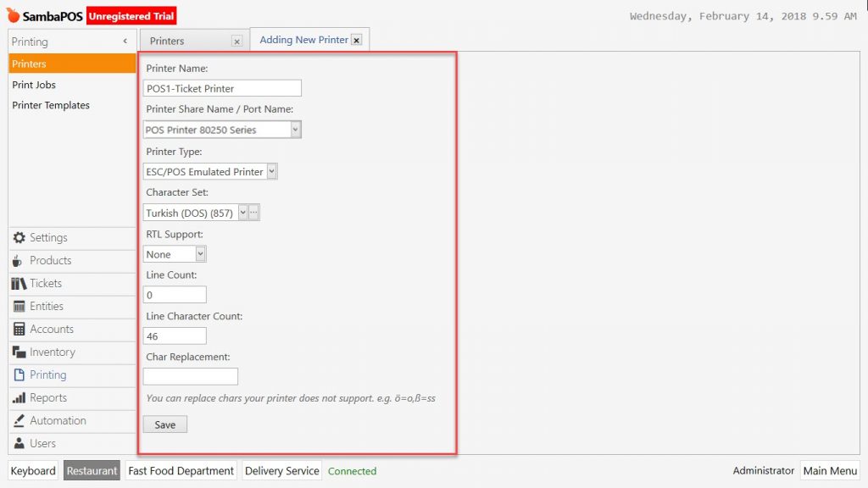Click the Automation pencil icon
The width and height of the screenshot is (868, 488).
pyautogui.click(x=19, y=420)
